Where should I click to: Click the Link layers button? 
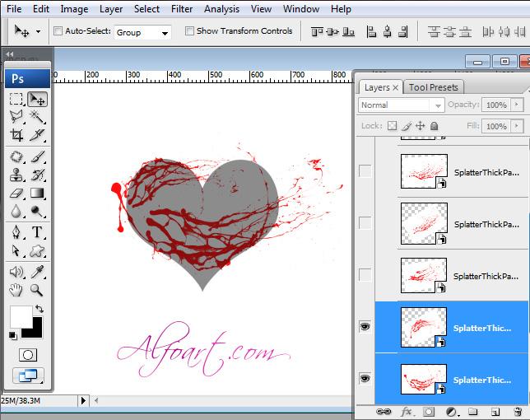[x=384, y=410]
